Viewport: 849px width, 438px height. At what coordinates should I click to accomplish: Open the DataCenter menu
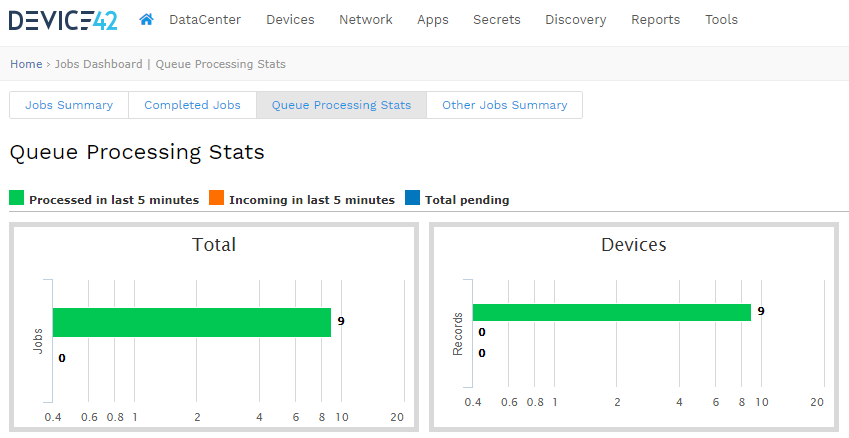click(204, 19)
